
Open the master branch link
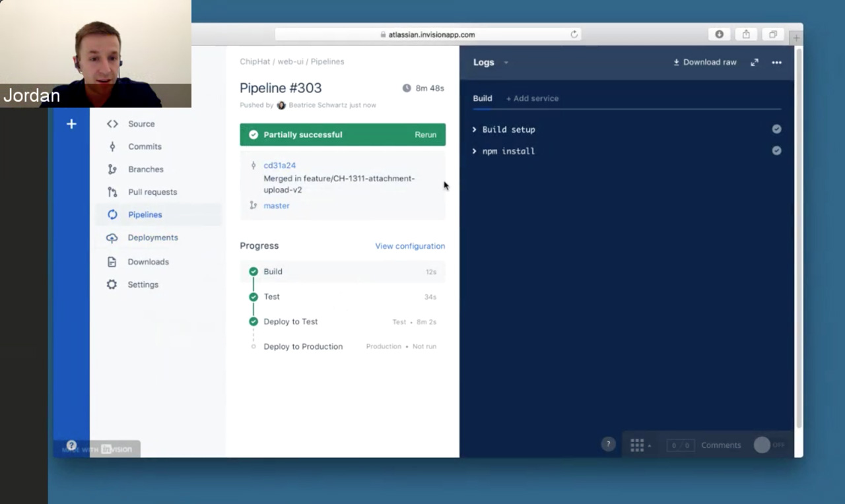[x=277, y=206]
